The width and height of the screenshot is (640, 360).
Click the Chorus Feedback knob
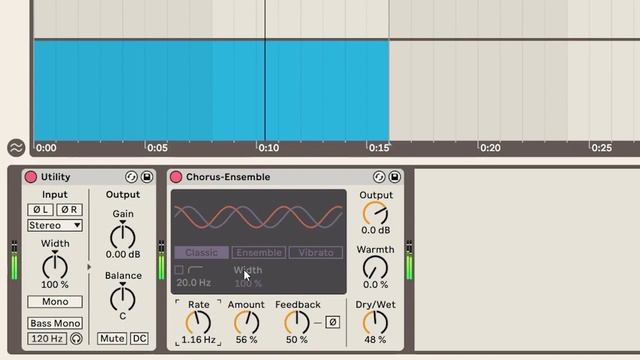[x=297, y=322]
